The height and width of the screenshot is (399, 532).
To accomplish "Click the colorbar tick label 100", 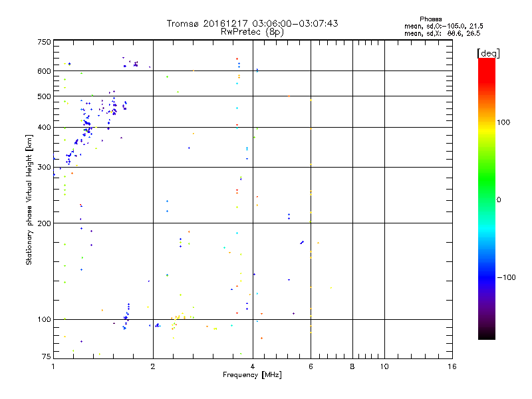I will [505, 122].
